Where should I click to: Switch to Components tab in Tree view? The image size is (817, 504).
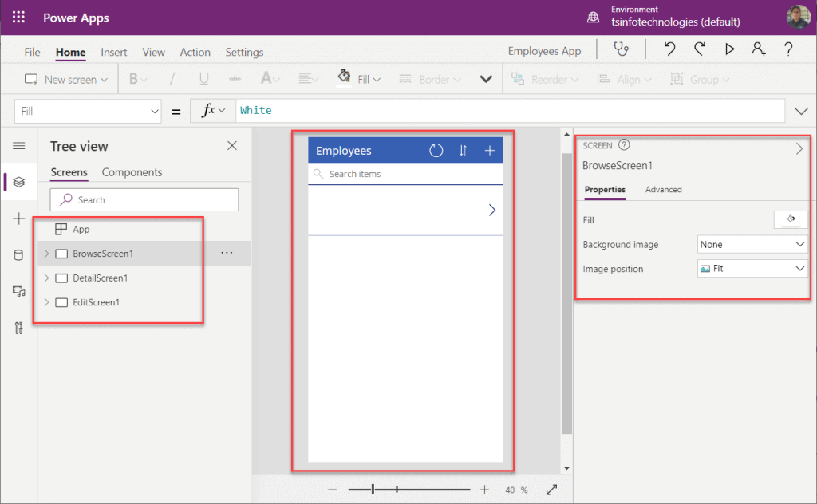132,172
